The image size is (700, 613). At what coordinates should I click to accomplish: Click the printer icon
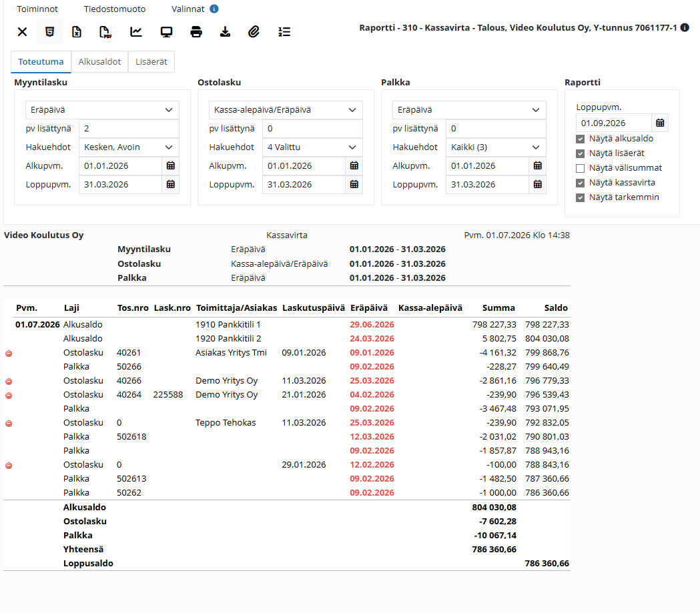point(196,31)
